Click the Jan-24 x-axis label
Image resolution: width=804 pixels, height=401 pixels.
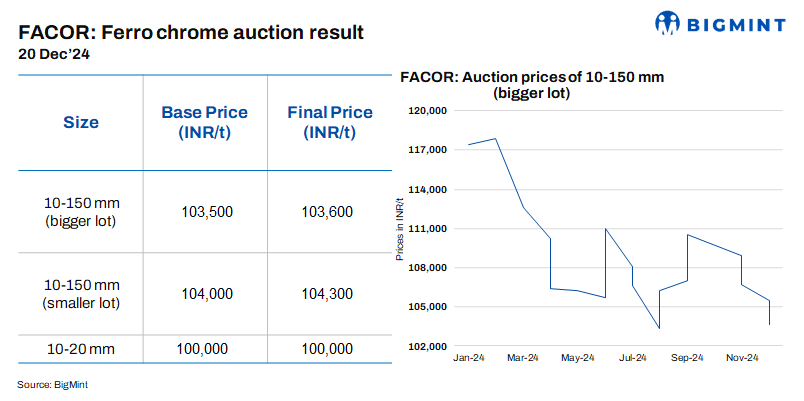[x=468, y=358]
